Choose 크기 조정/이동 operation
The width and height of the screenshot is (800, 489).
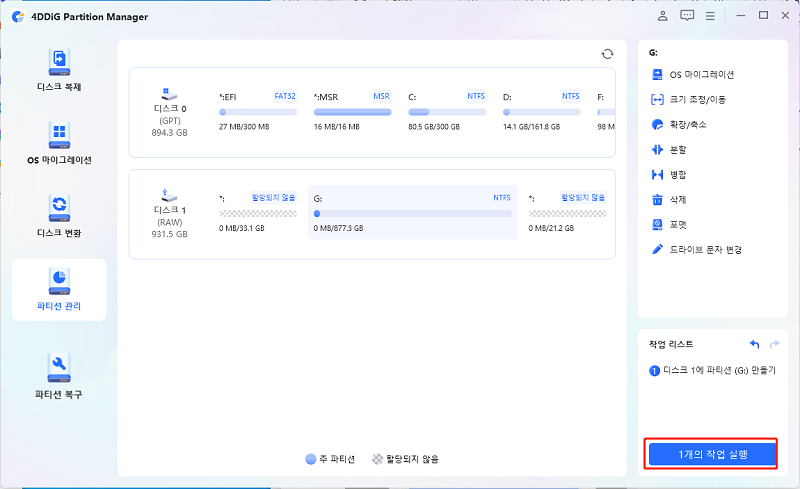click(x=688, y=100)
